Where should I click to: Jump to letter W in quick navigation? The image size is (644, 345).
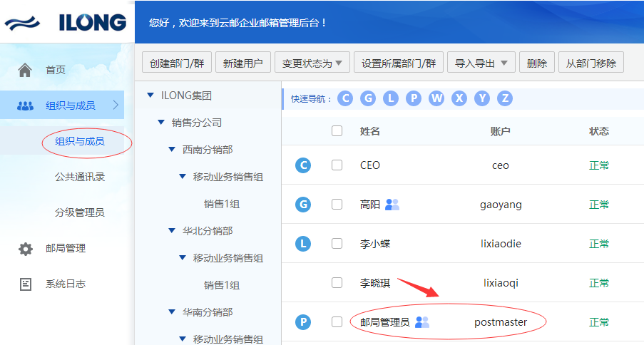[436, 98]
